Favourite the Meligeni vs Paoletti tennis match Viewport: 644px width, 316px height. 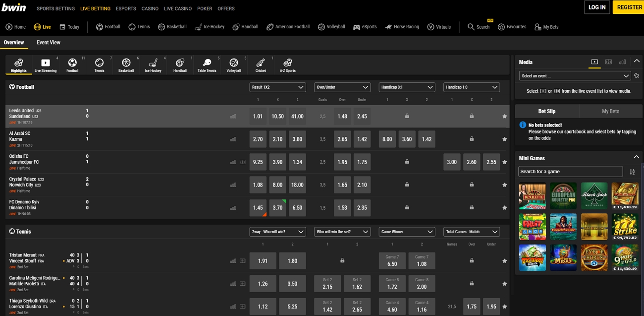(504, 284)
